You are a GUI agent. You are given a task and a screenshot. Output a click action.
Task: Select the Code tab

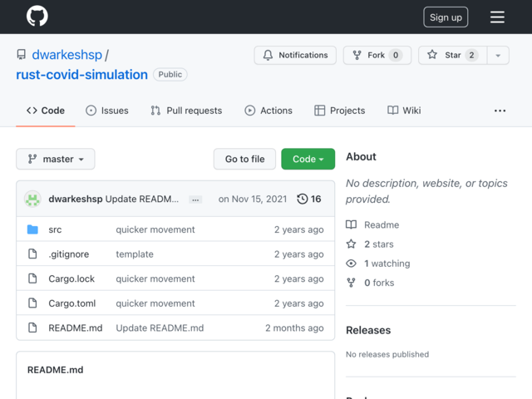coord(46,111)
